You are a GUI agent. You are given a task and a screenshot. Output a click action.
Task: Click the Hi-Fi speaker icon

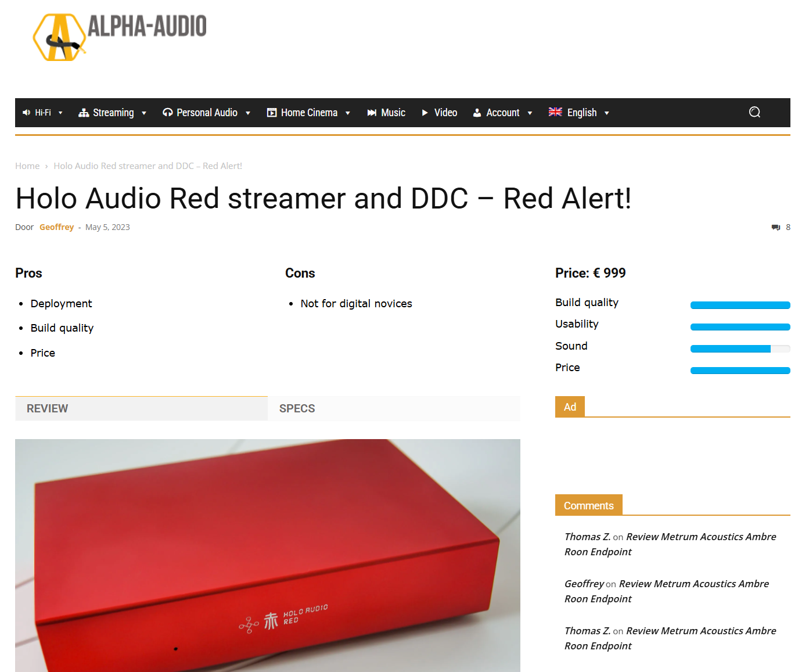click(26, 113)
